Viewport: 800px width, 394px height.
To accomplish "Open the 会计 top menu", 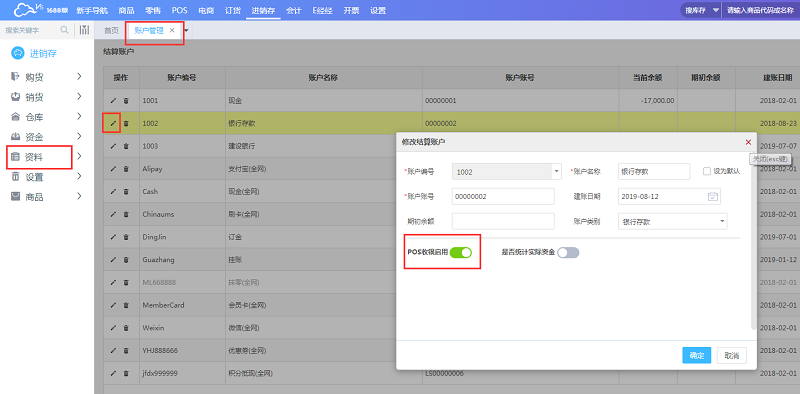I will (293, 10).
